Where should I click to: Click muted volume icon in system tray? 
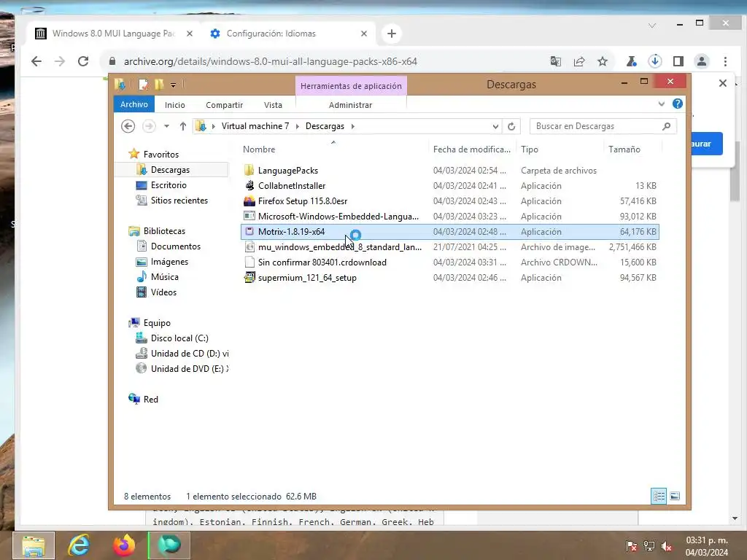(667, 546)
